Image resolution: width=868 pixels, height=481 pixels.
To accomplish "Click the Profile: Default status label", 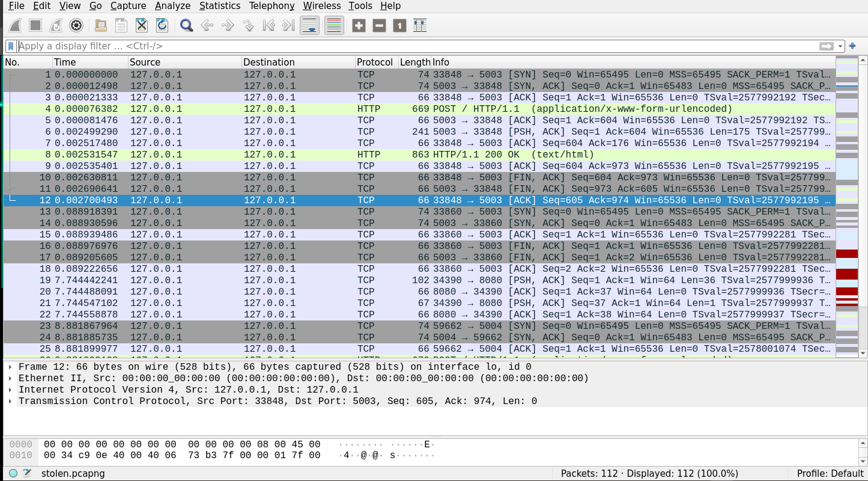I will pos(830,473).
